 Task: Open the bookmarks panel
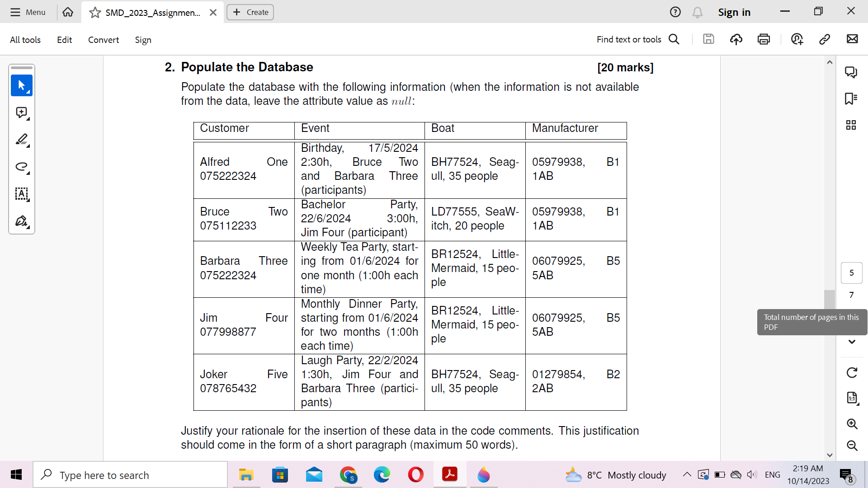point(851,99)
